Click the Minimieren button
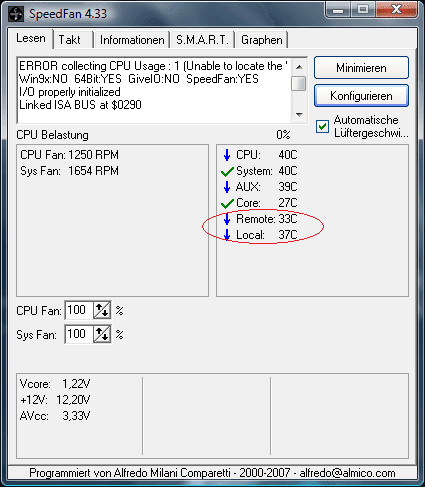 point(361,68)
